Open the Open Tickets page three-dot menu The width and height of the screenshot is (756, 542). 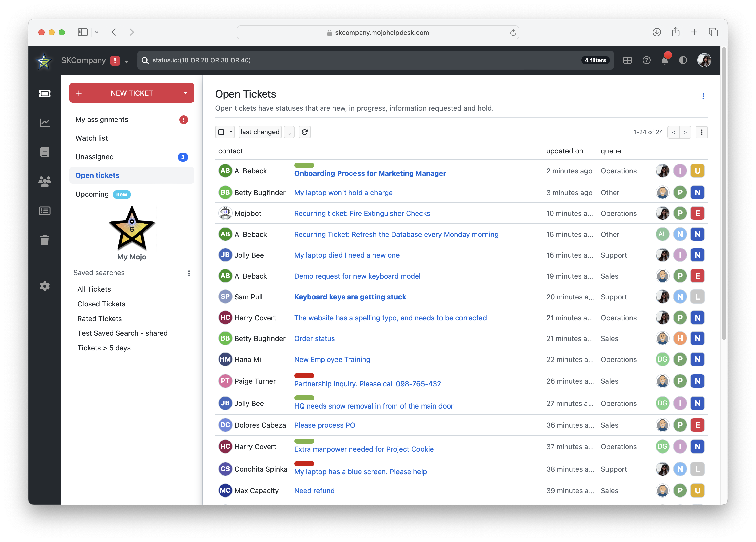(703, 96)
